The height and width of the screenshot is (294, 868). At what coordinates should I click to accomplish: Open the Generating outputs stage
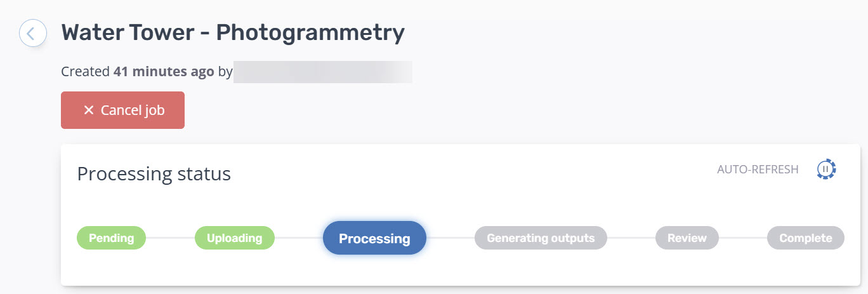pos(541,238)
